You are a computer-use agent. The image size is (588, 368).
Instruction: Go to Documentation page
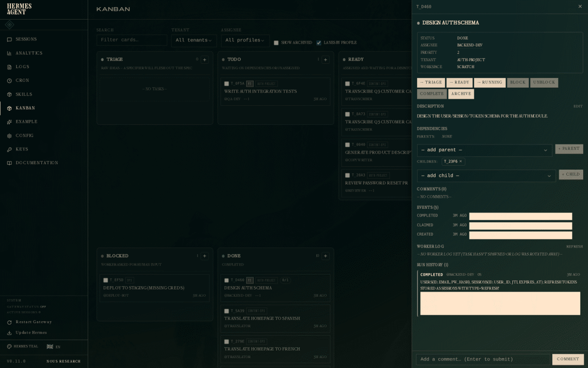37,163
